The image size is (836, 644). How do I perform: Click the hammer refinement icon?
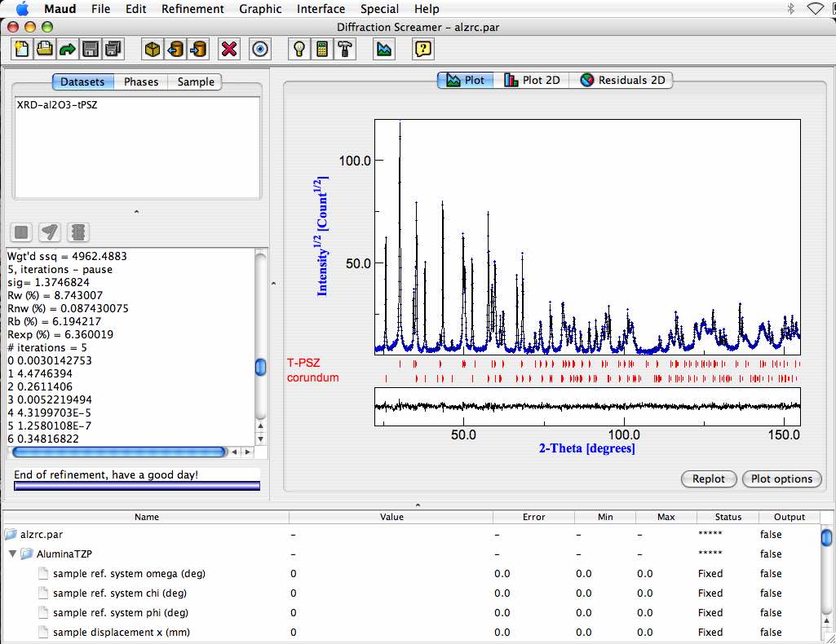[x=346, y=49]
